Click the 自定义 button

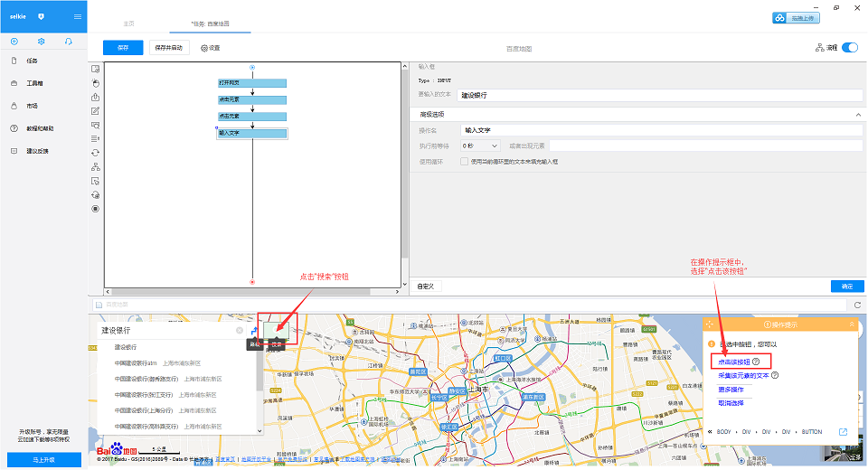426,287
